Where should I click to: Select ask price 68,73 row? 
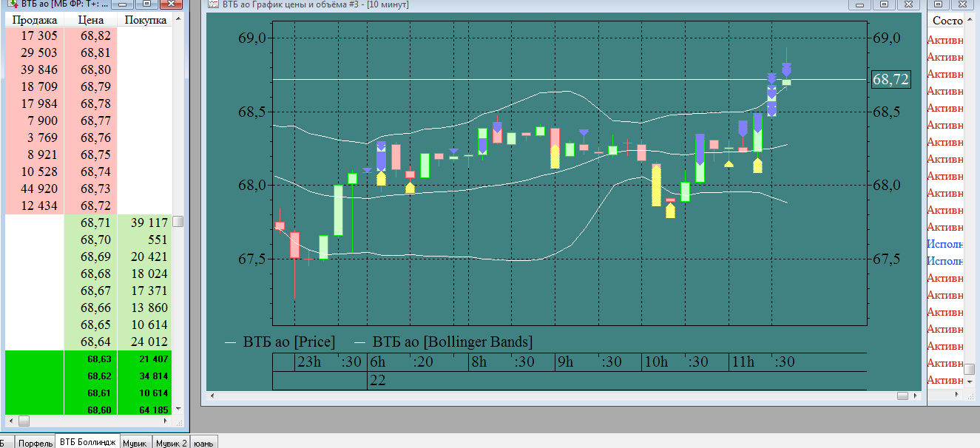coord(91,189)
